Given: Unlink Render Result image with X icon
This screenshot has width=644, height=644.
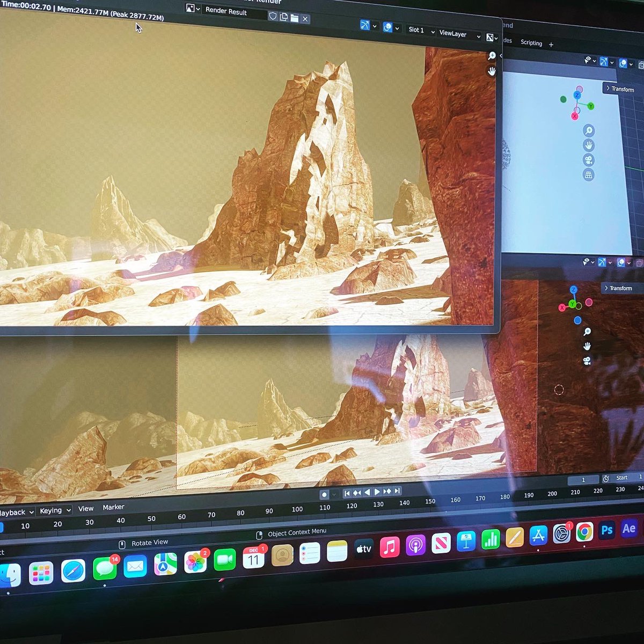Looking at the screenshot, I should [305, 19].
